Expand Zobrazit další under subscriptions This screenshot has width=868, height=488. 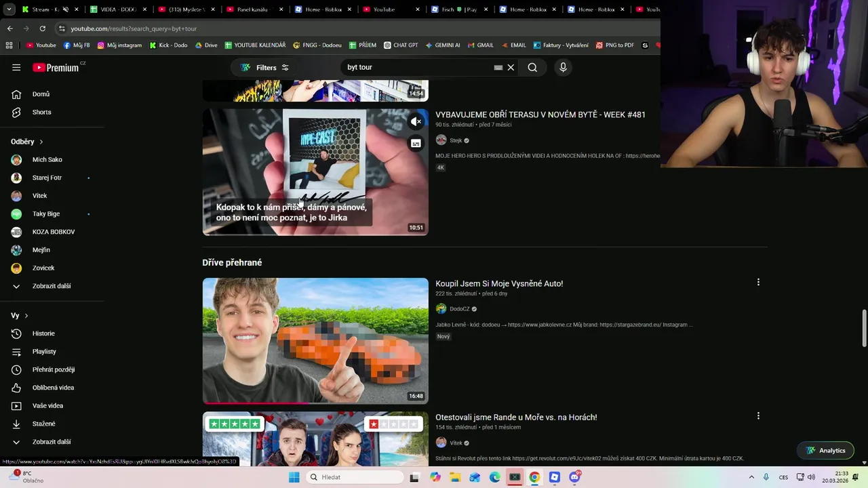click(52, 286)
